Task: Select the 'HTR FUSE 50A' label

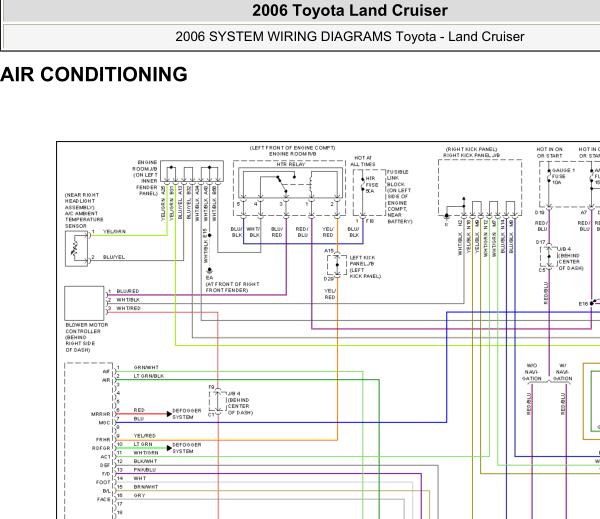Action: click(x=372, y=184)
